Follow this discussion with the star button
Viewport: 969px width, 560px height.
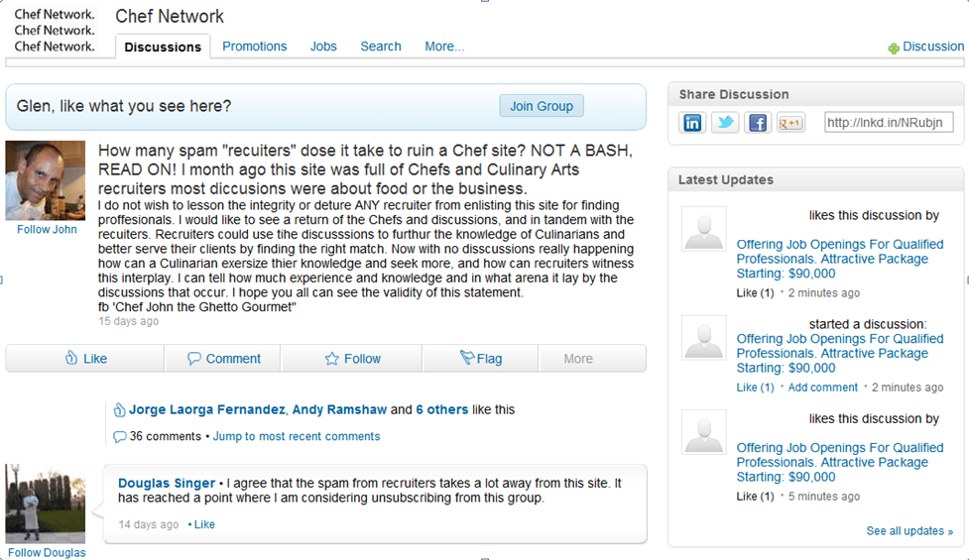tap(352, 359)
